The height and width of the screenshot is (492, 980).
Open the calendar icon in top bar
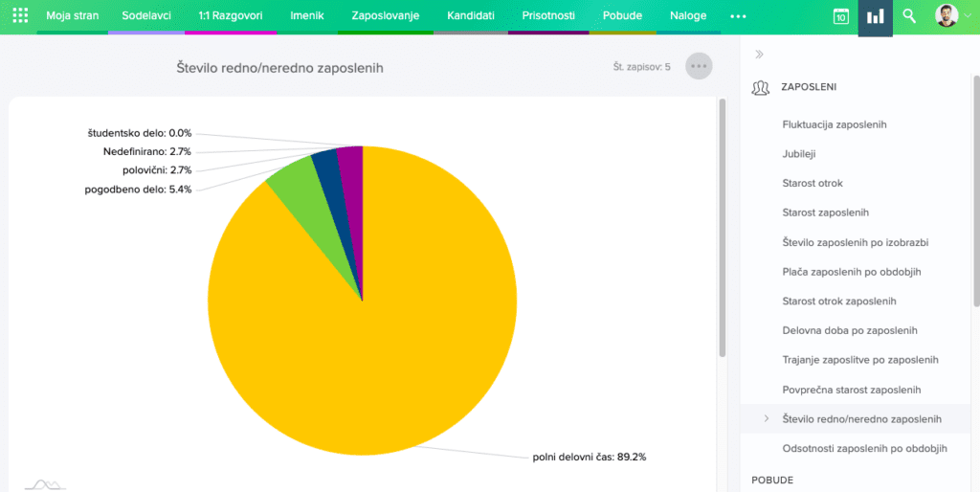coord(840,16)
